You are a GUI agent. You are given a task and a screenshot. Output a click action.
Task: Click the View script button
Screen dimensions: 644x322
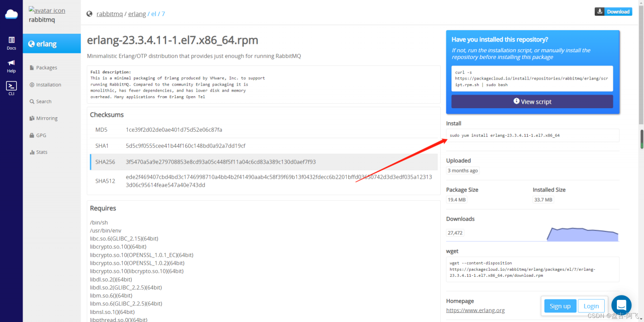(x=532, y=102)
